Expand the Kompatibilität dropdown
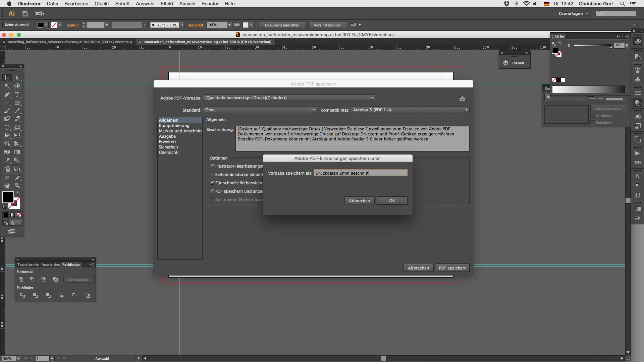 (410, 110)
